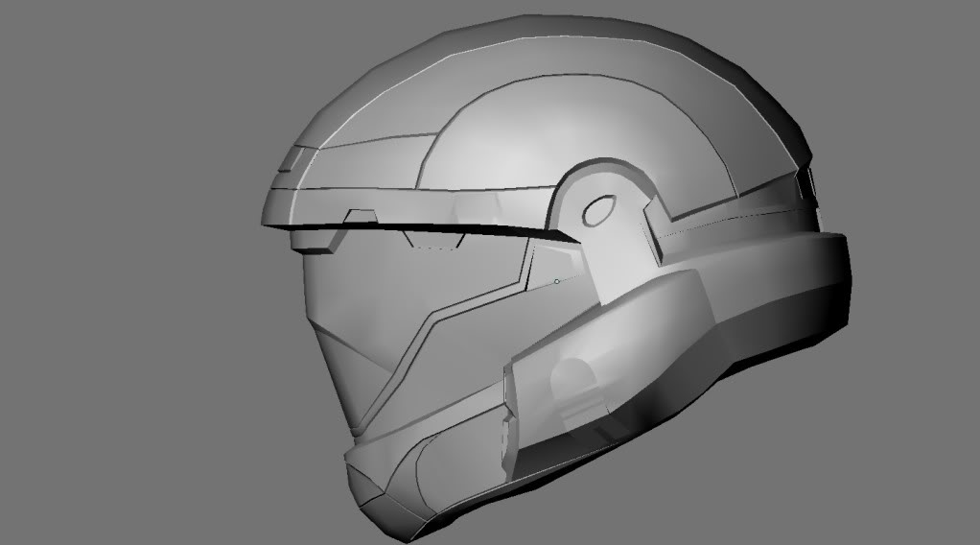Click the hexagonal notch on the brow brim
Viewport: 980px width, 545px height.
(360, 217)
